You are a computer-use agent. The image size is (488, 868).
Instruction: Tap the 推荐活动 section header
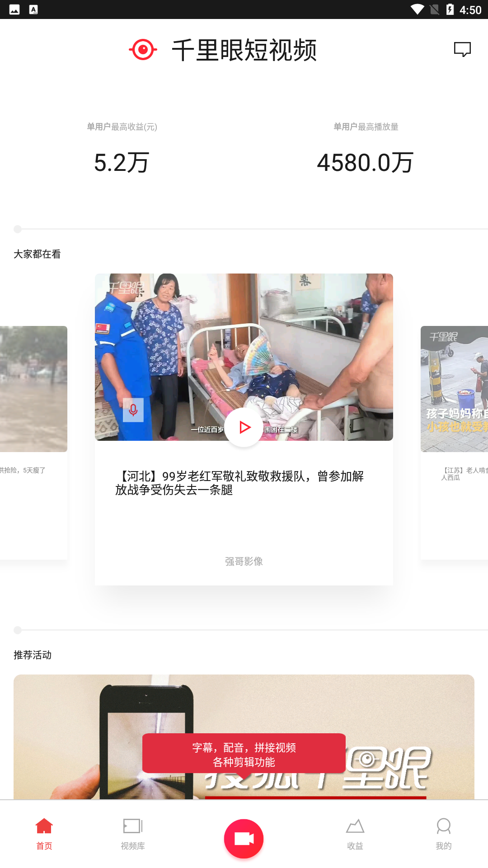tap(33, 655)
